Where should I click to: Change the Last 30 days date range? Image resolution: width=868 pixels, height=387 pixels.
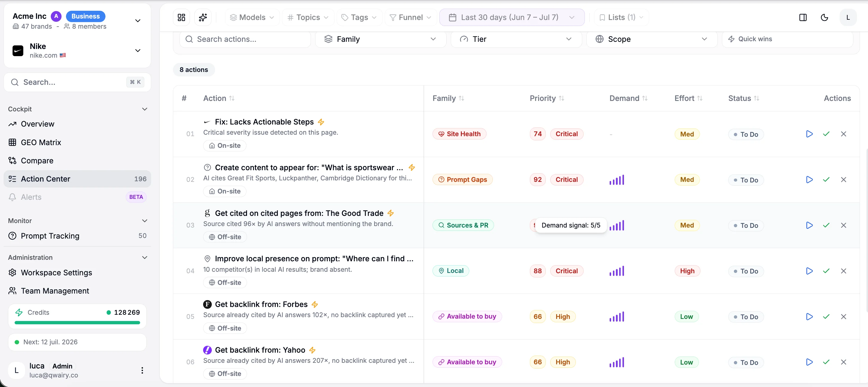coord(511,18)
